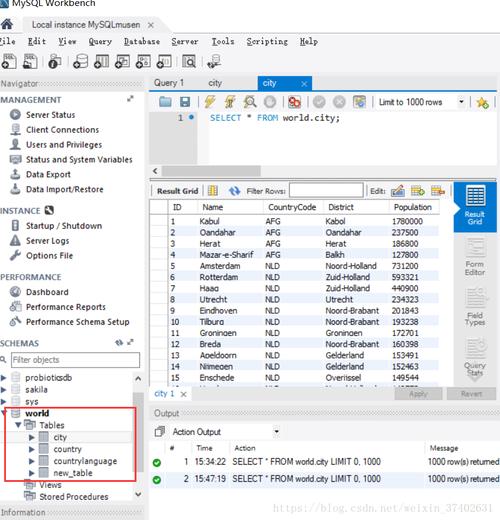Viewport: 500px width, 520px height.
Task: Open the Action Output dropdown
Action: 276,432
